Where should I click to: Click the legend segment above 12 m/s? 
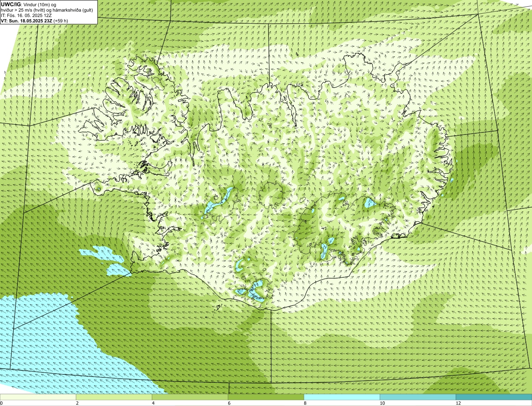pos(494,397)
